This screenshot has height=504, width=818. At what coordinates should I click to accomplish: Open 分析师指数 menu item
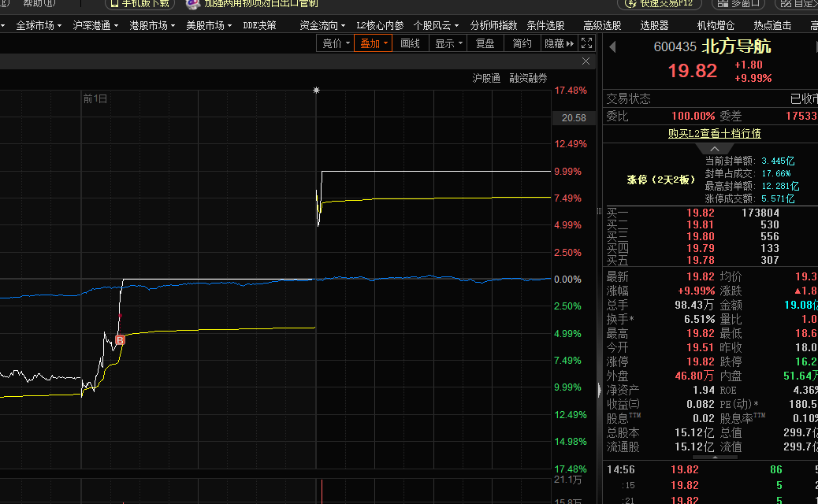pyautogui.click(x=493, y=25)
